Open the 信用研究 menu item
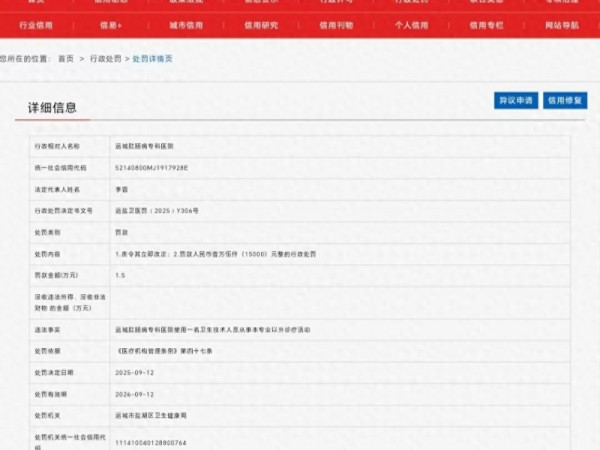This screenshot has width=600, height=450. click(262, 24)
